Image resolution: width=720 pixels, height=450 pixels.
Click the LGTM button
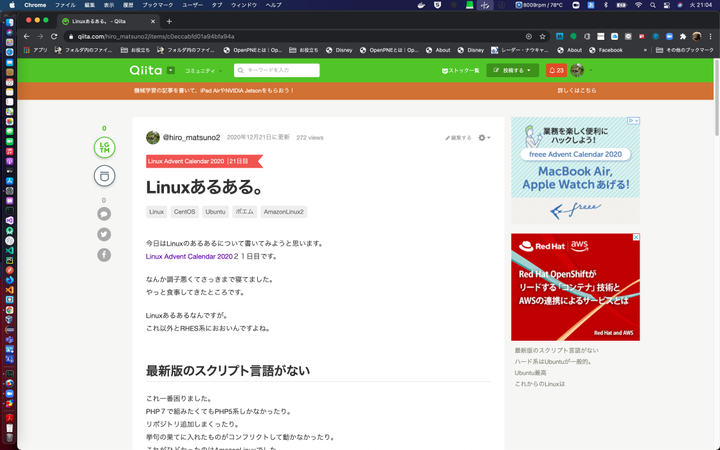[104, 147]
